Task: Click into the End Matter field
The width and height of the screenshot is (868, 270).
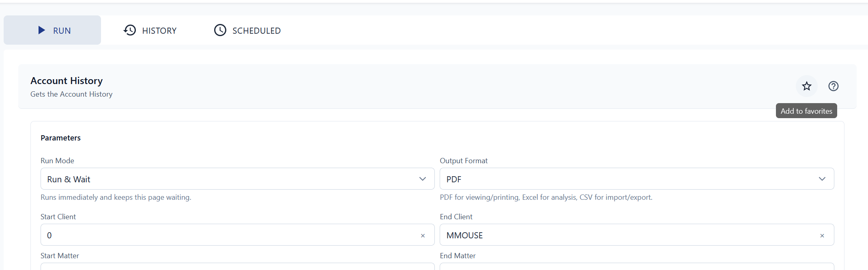Action: click(637, 266)
